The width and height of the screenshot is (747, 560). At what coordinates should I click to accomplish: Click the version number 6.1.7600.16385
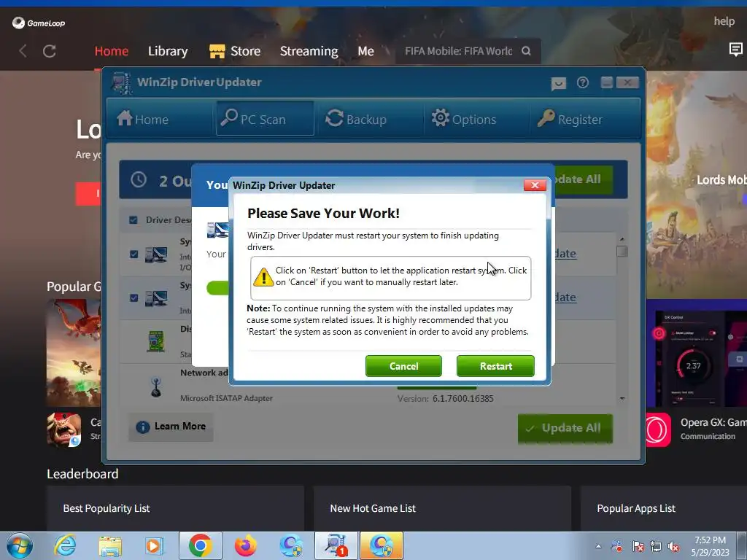462,399
